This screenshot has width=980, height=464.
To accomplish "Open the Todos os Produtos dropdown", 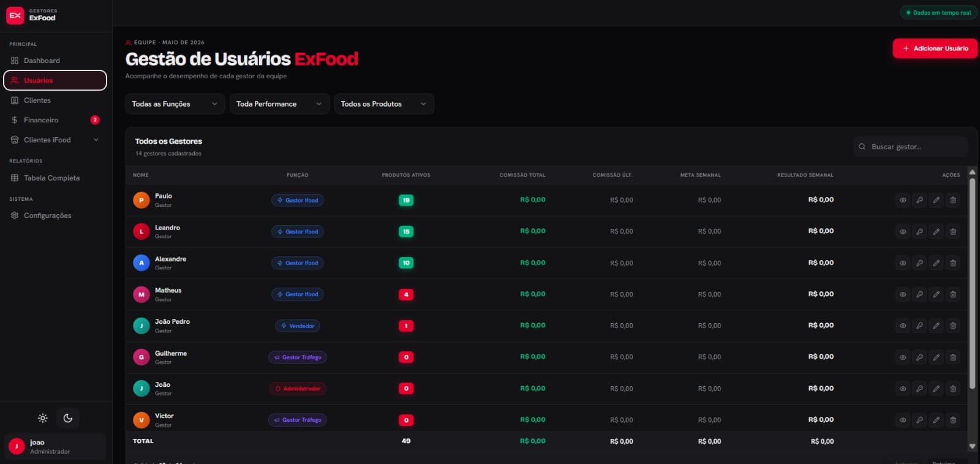I will pos(384,104).
